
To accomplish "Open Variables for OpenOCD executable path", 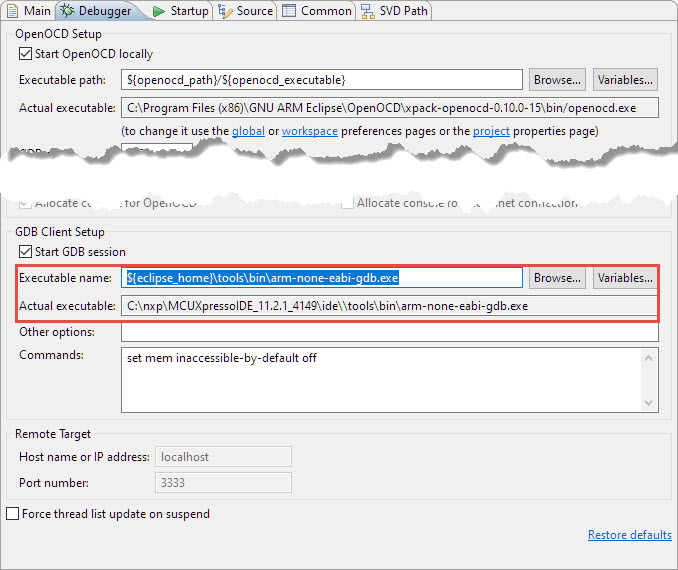I will [x=625, y=79].
